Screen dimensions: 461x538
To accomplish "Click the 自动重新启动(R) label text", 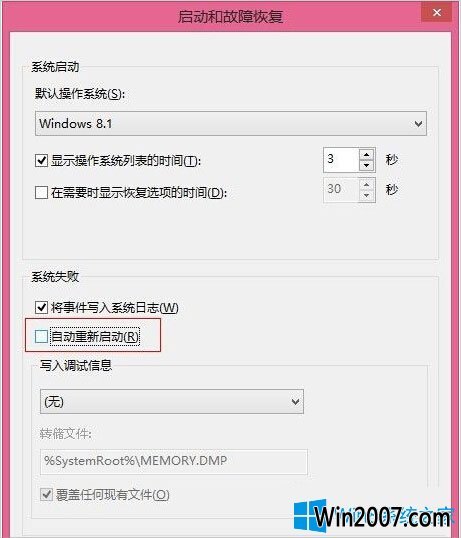I will [95, 337].
